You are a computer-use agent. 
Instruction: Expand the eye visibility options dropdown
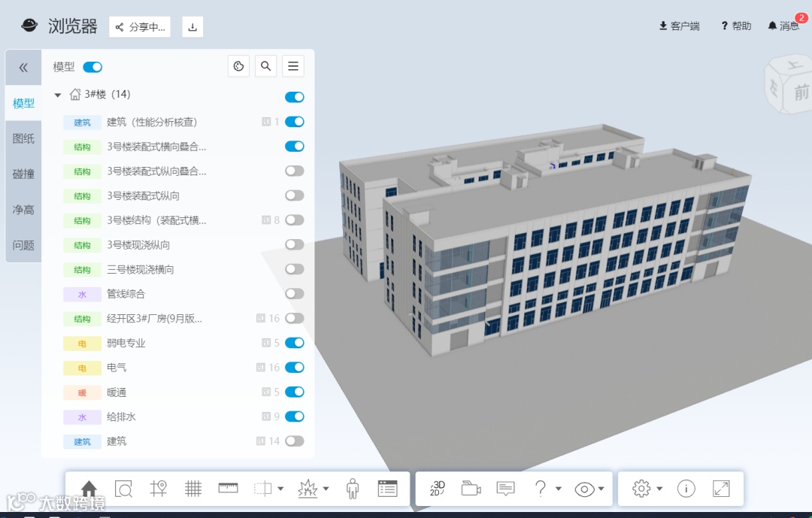tap(601, 489)
